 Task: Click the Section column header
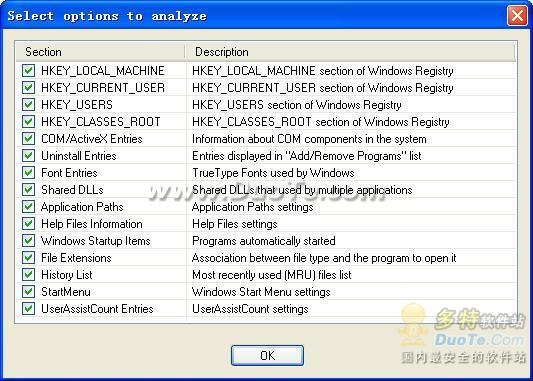coord(101,52)
